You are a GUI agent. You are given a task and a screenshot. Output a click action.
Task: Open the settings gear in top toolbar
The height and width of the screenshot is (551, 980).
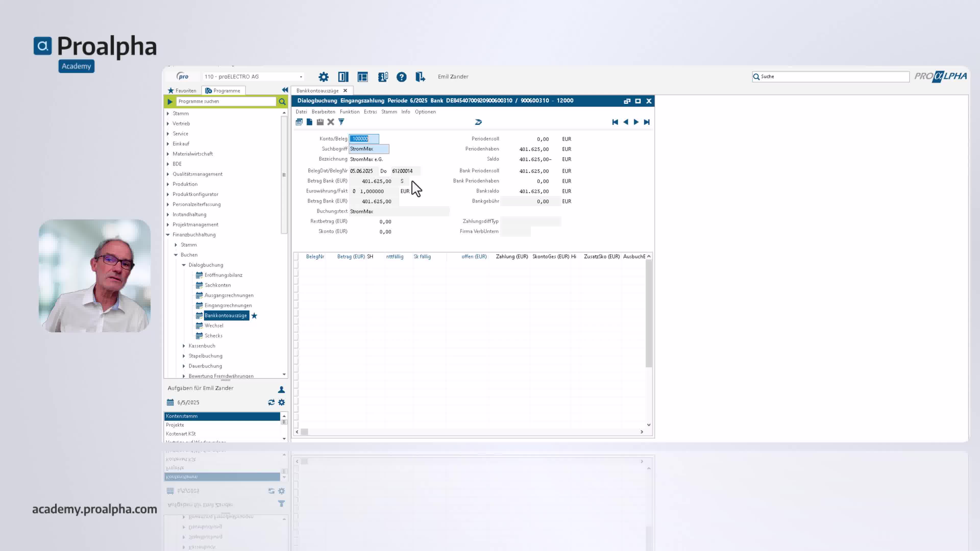point(323,77)
